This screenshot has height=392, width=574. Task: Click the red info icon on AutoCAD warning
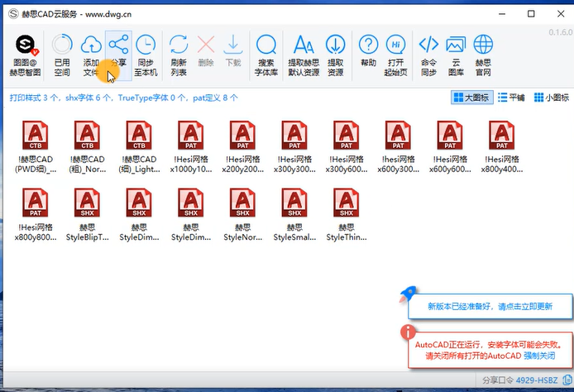coord(408,332)
